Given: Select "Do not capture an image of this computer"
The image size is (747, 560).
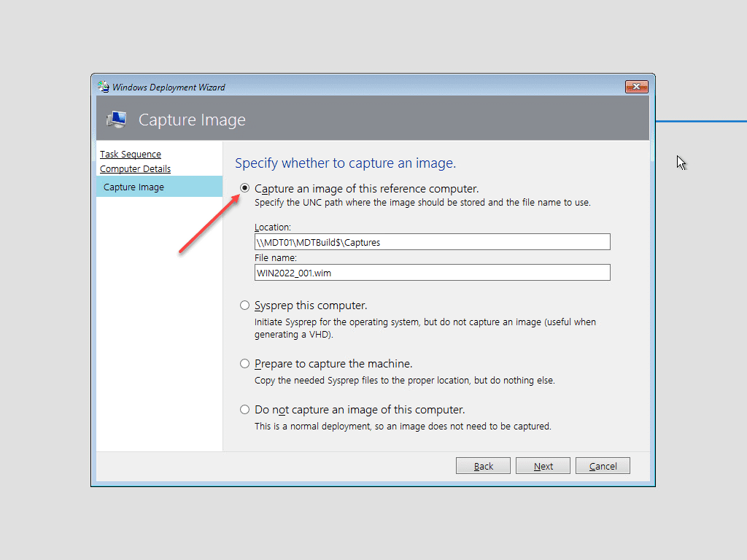Looking at the screenshot, I should [245, 409].
